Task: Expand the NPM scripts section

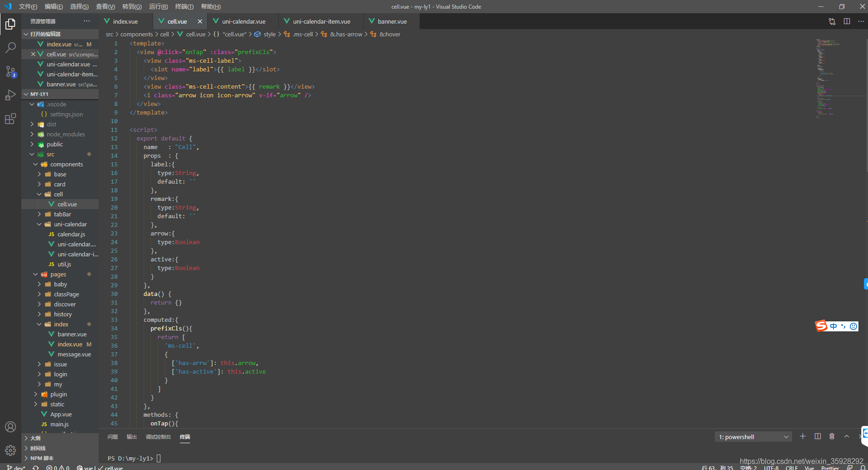Action: pos(60,458)
